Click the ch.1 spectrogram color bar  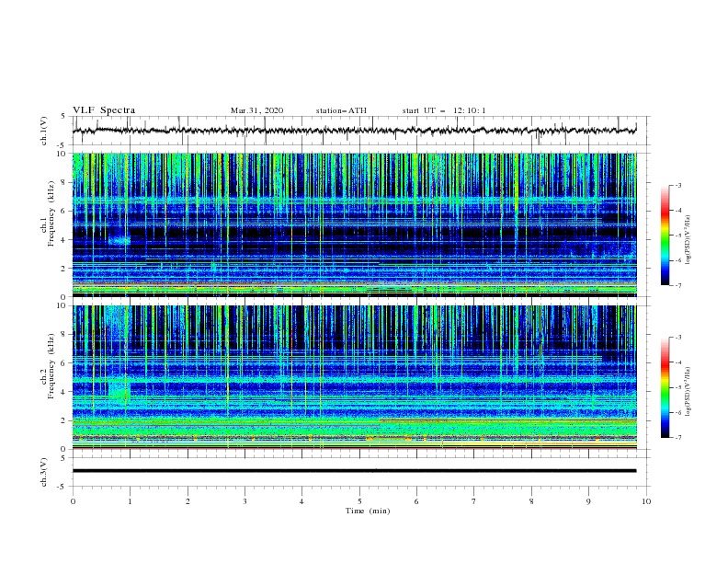pyautogui.click(x=665, y=236)
